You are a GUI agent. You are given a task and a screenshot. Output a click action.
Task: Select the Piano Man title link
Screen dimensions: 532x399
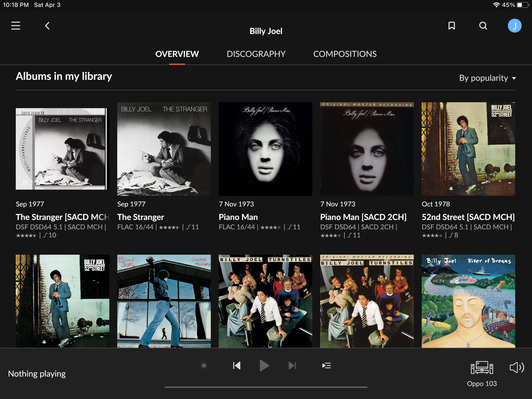(x=238, y=217)
